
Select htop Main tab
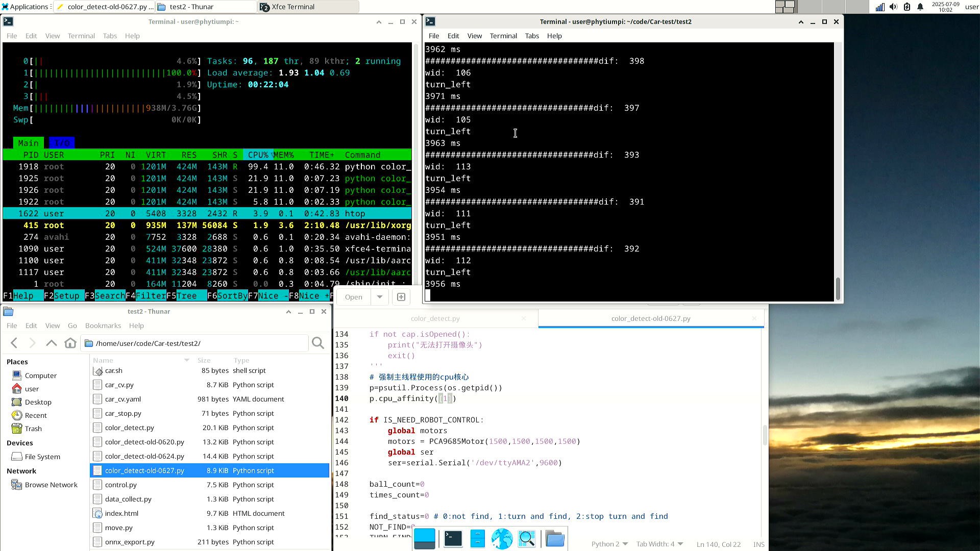click(28, 143)
